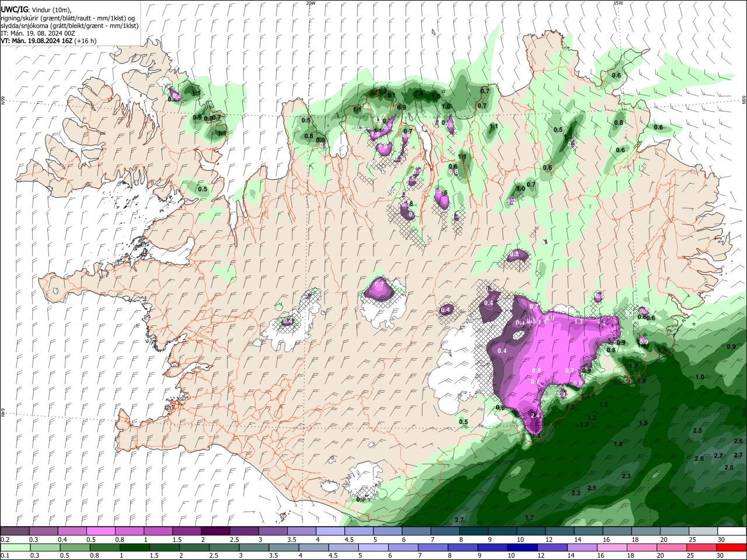The image size is (747, 560).
Task: Click the "1.4" value on the north coast
Action: [x=418, y=93]
